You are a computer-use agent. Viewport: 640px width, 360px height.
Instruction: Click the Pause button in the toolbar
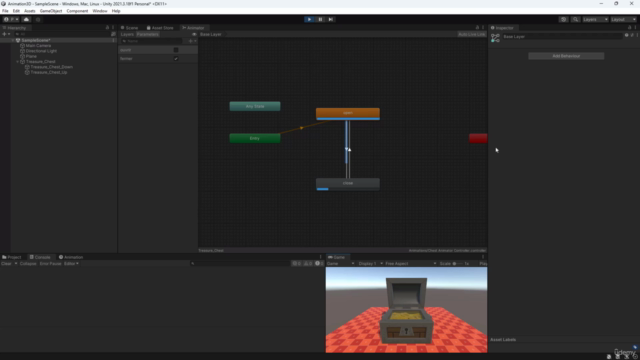pyautogui.click(x=320, y=19)
